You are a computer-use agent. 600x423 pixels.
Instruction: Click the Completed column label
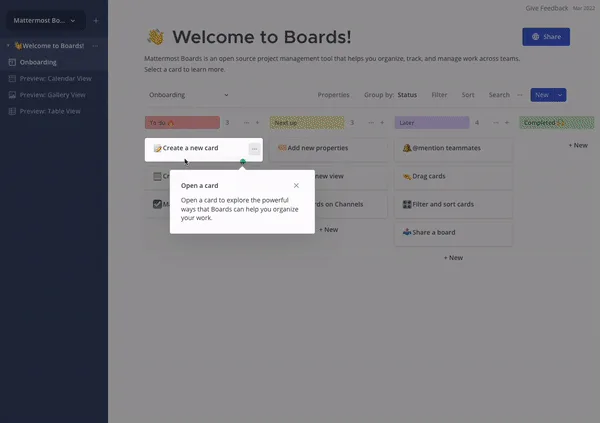[557, 122]
